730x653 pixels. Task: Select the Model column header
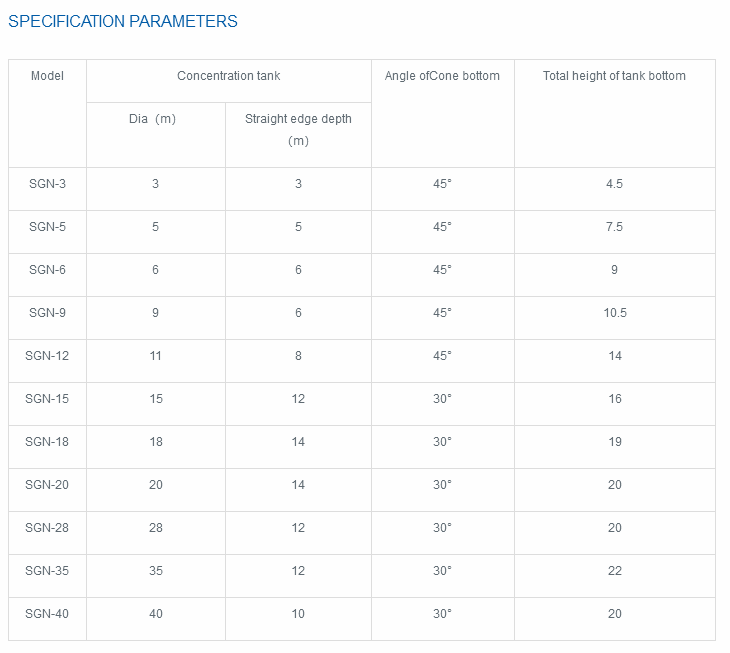pyautogui.click(x=47, y=76)
